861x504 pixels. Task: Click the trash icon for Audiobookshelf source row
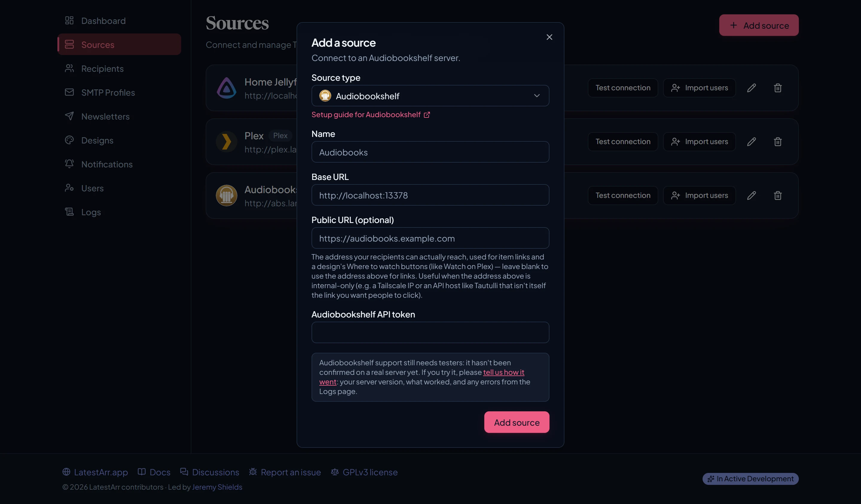coord(778,196)
